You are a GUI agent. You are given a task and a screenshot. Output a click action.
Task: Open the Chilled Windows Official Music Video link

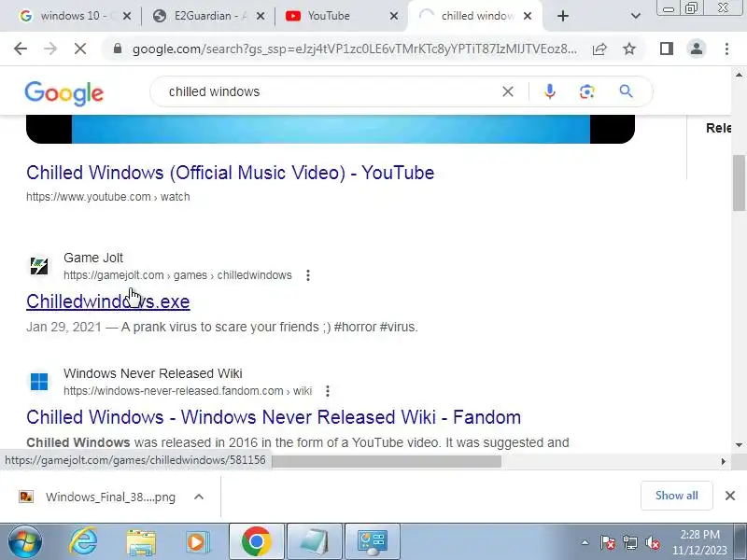point(230,173)
